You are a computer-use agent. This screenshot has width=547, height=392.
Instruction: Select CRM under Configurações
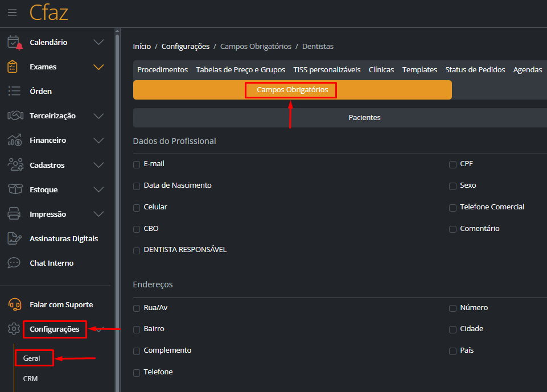click(x=30, y=378)
